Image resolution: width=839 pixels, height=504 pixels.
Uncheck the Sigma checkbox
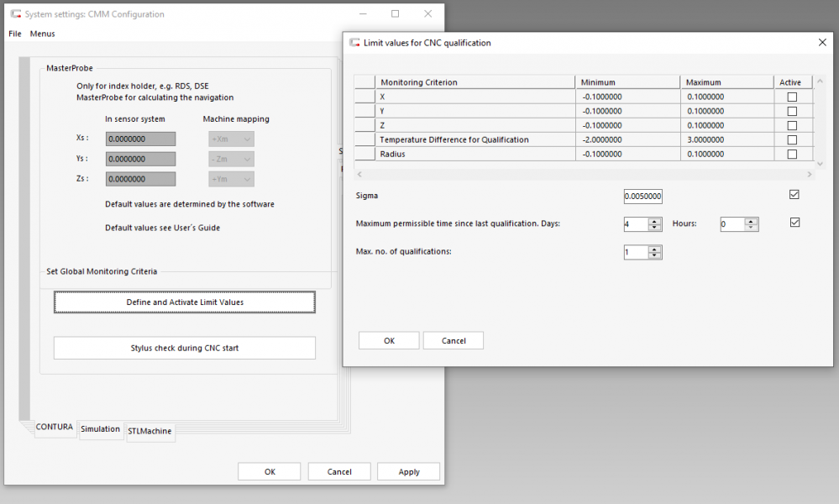pos(794,195)
